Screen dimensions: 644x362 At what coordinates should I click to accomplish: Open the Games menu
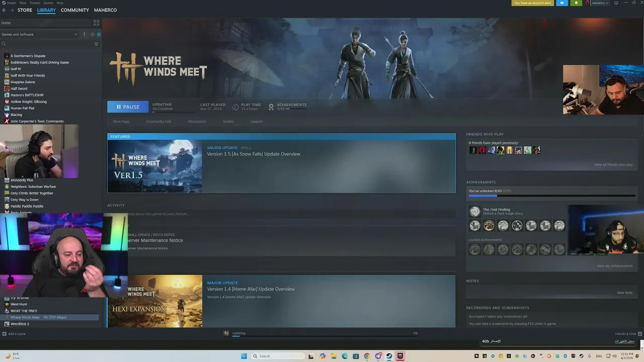point(48,3)
